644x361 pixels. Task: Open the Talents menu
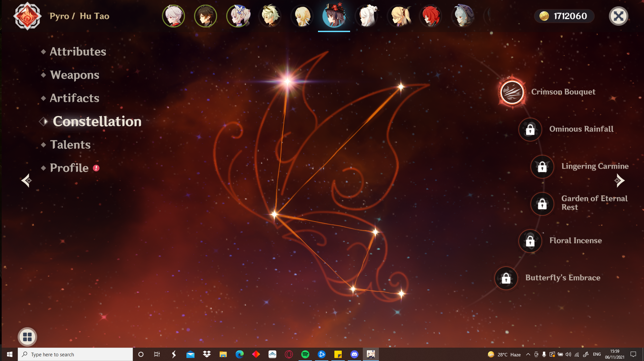tap(70, 144)
